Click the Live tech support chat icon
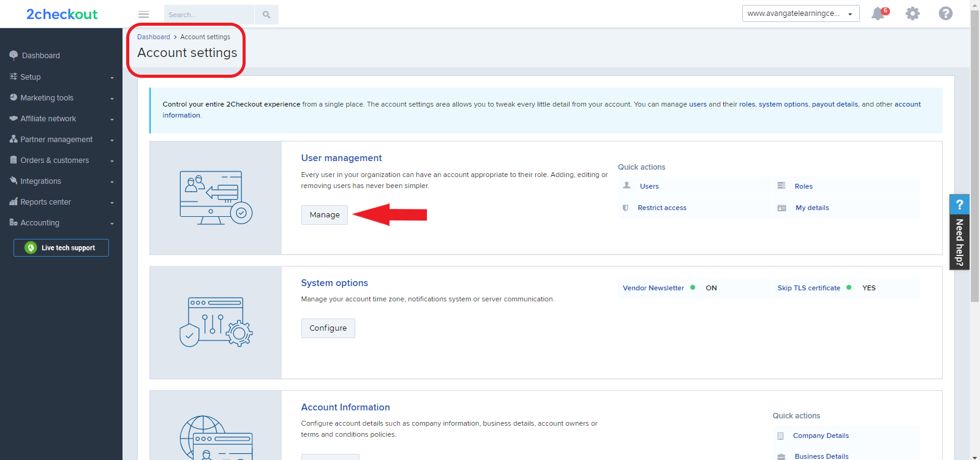The height and width of the screenshot is (460, 980). pos(31,247)
